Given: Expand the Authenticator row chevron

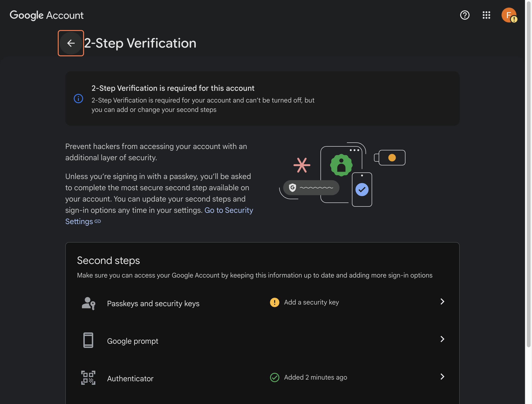Looking at the screenshot, I should pyautogui.click(x=442, y=377).
